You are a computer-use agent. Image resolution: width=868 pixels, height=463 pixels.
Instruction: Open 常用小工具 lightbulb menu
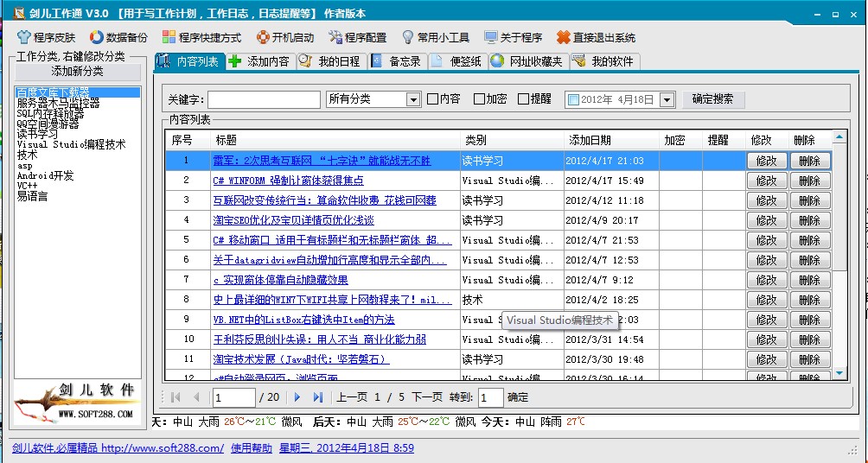(435, 38)
